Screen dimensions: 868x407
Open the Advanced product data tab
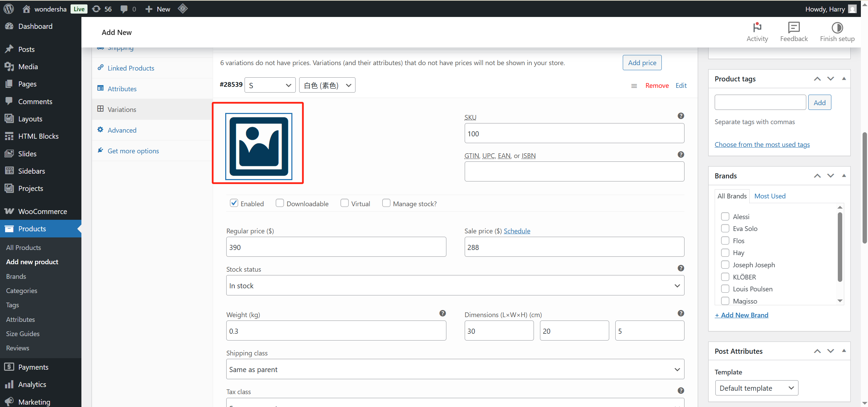click(122, 130)
